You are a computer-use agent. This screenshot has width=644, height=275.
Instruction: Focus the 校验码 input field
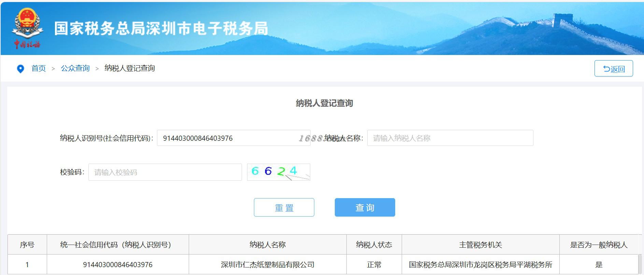(165, 172)
